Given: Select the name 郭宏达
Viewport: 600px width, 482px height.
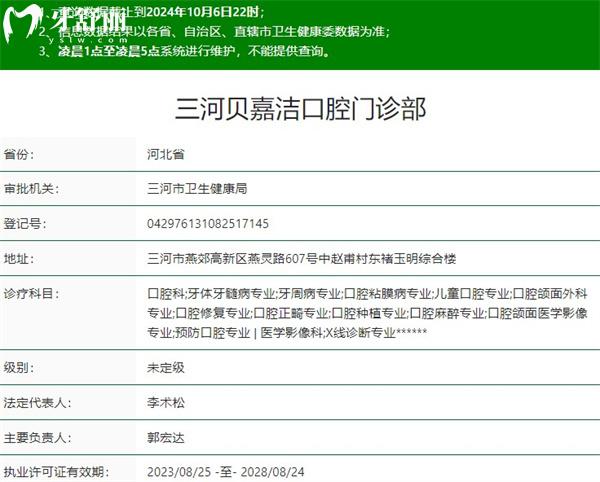Looking at the screenshot, I should tap(166, 438).
